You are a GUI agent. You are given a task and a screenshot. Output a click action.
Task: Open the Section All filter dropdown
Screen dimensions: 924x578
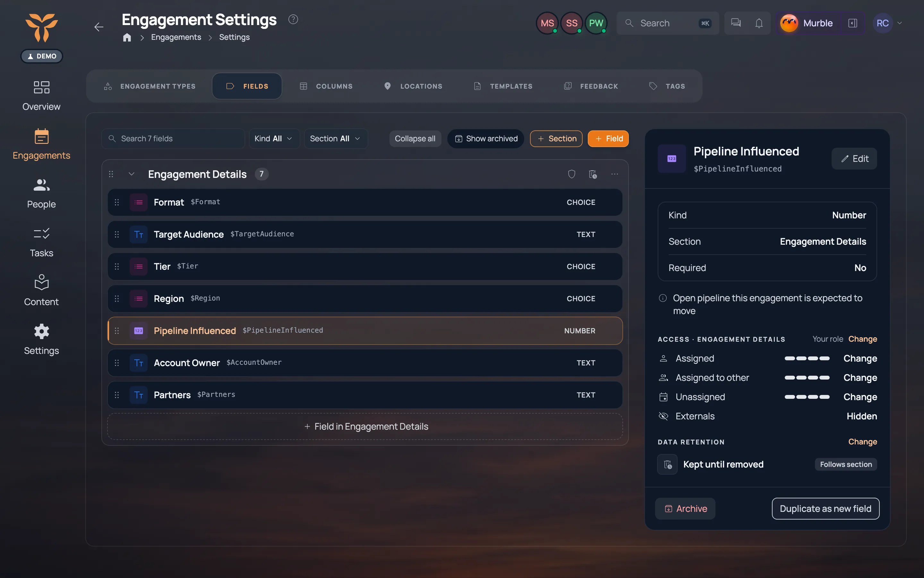tap(335, 138)
